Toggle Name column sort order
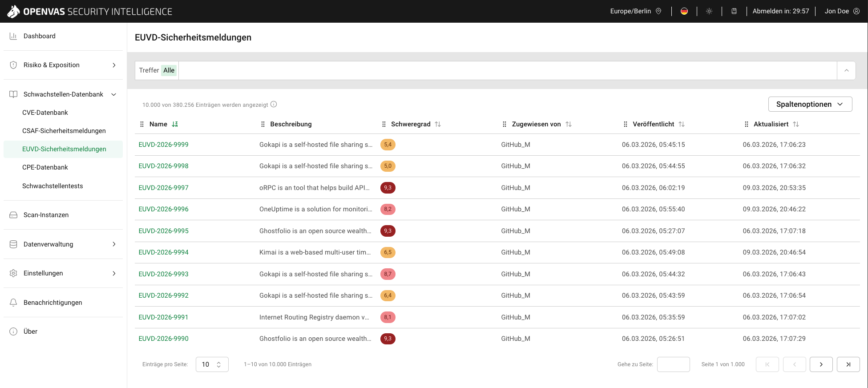The image size is (868, 388). point(175,124)
